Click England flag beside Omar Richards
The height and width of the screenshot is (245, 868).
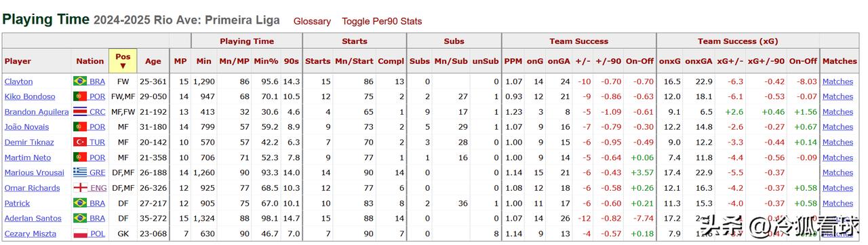pos(80,188)
